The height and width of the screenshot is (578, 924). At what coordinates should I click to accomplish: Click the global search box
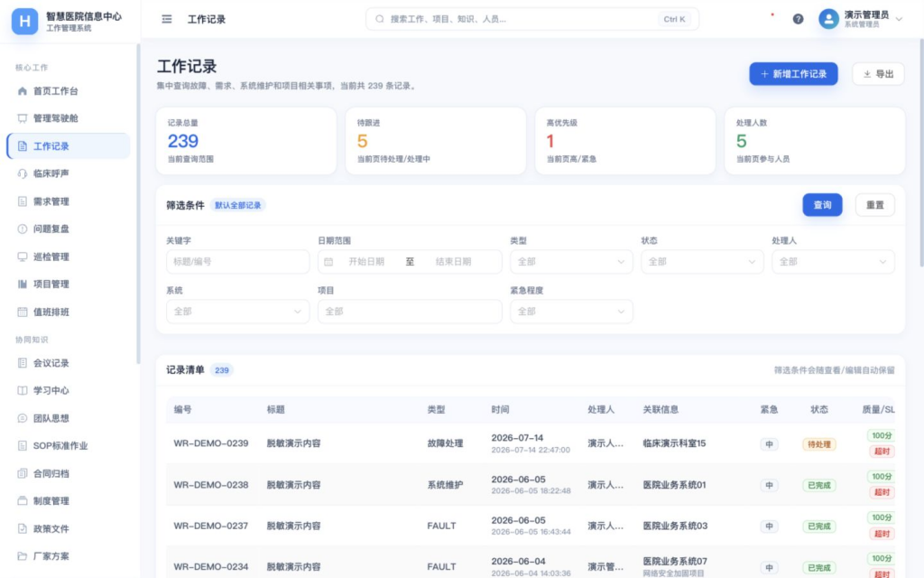click(532, 19)
